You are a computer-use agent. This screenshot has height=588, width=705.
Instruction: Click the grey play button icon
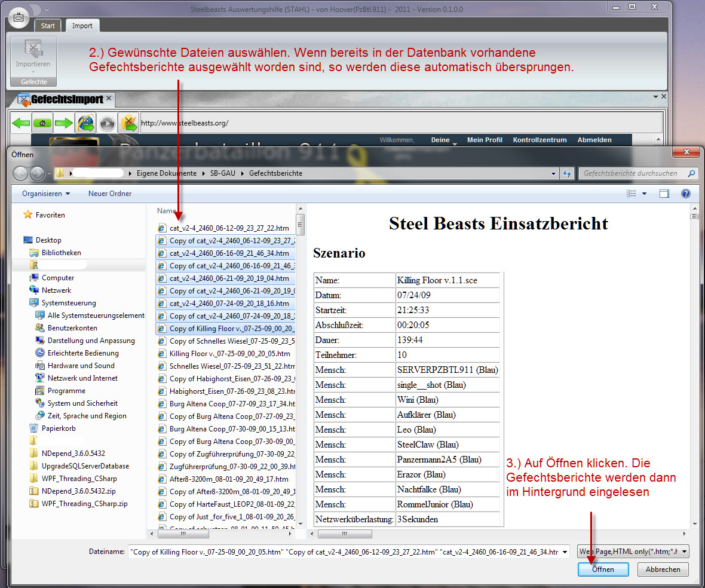click(107, 123)
